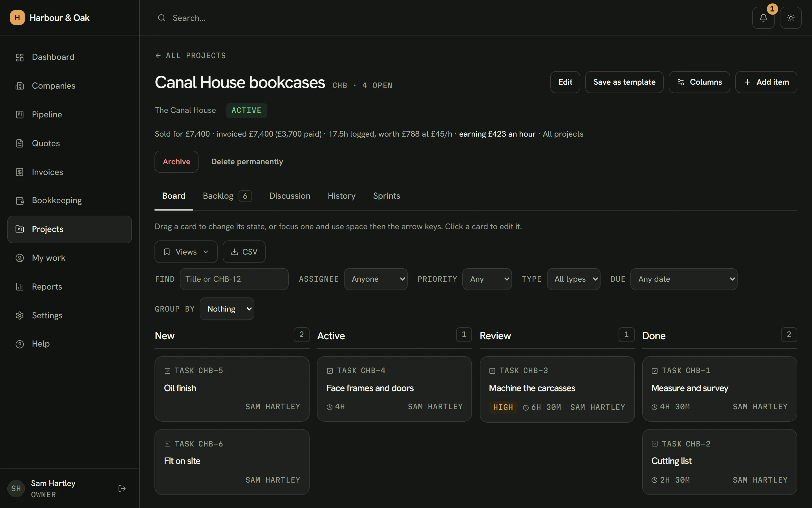
Task: Select the Board tab
Action: (173, 196)
